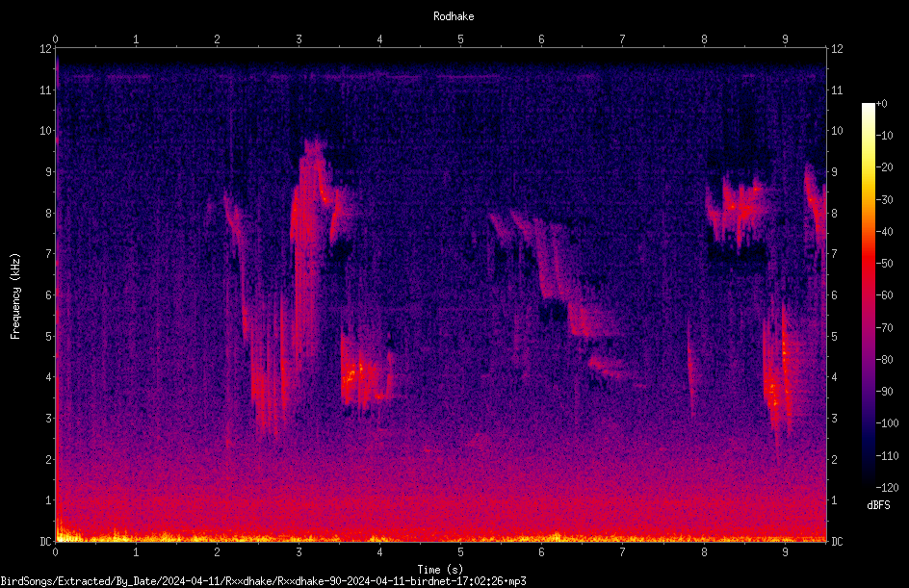Click the 9-second tick on top axis
This screenshot has width=909, height=588.
(x=785, y=39)
